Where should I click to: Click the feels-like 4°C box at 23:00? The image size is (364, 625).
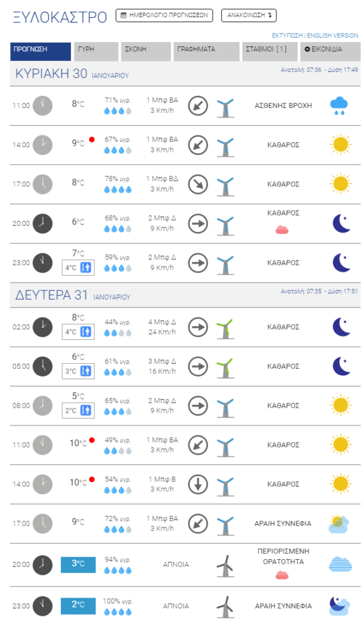click(78, 267)
